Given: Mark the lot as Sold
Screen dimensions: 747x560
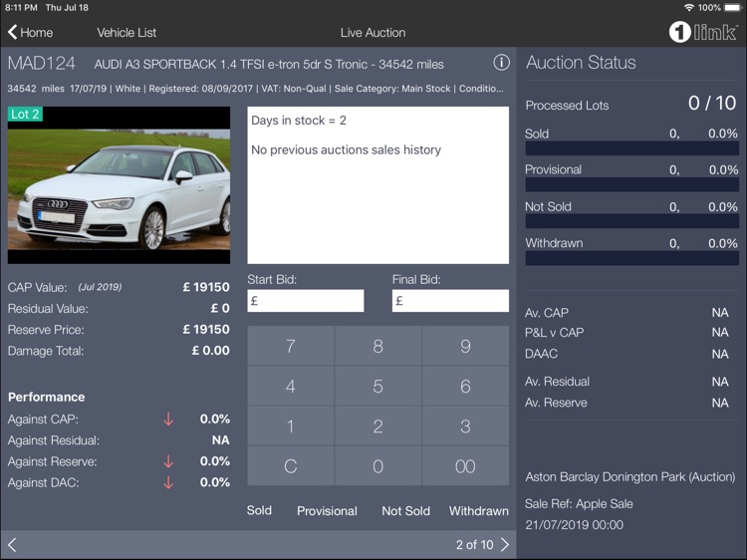Looking at the screenshot, I should pos(259,510).
